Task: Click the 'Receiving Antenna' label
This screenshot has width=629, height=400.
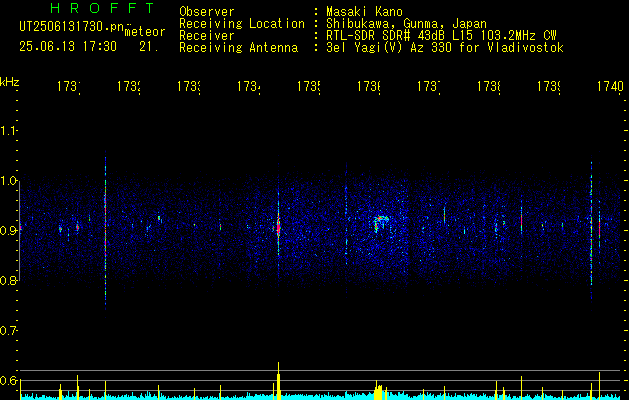Action: point(239,48)
